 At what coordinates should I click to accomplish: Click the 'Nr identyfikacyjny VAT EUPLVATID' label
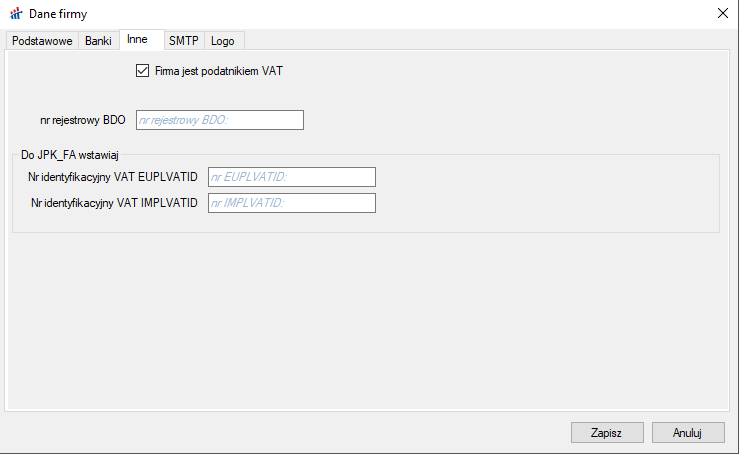114,177
